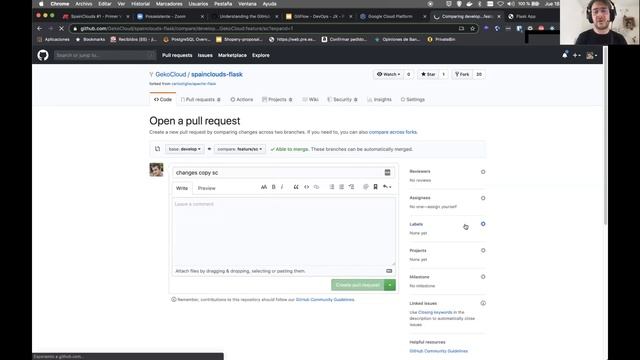Open the repository Pull requests tab
Image resolution: width=640 pixels, height=360 pixels.
200,100
